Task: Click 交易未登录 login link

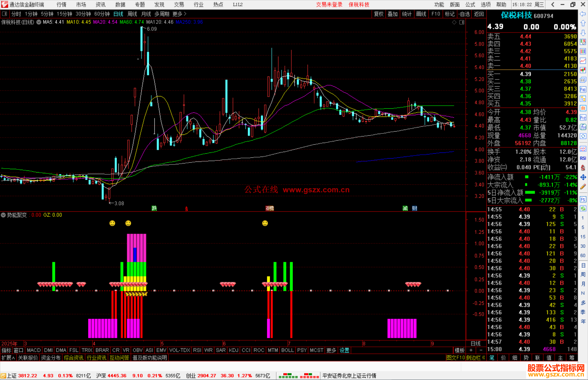Action: tap(329, 5)
